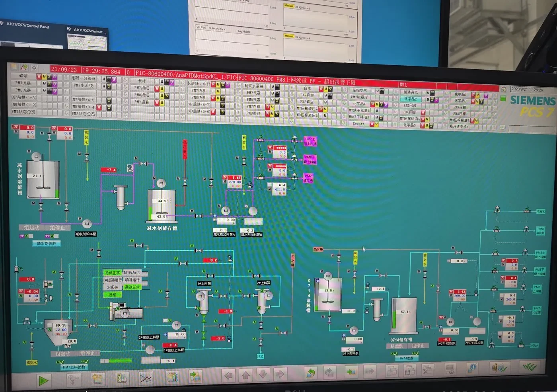557x392 pixels.
Task: Open the PM7水系统 area button
Action: point(83,86)
